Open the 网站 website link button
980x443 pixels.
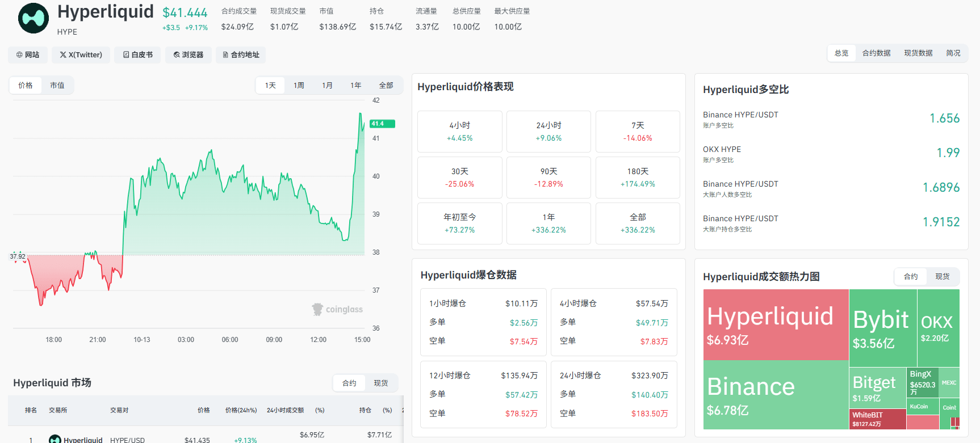coord(28,55)
